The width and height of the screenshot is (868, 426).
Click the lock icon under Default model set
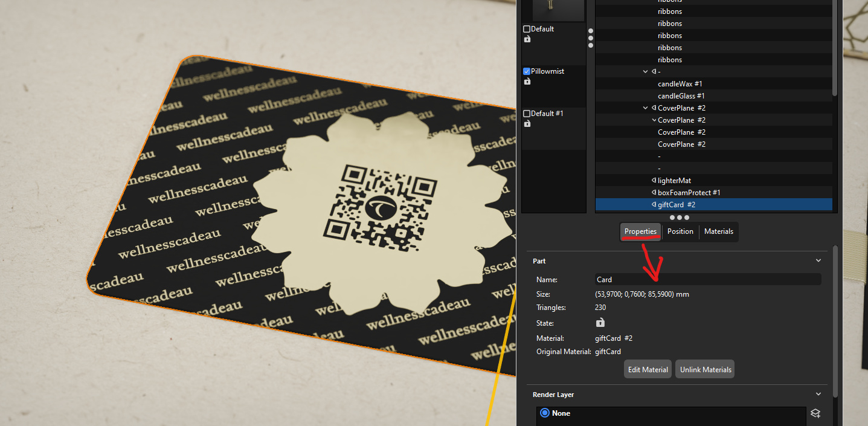point(527,39)
